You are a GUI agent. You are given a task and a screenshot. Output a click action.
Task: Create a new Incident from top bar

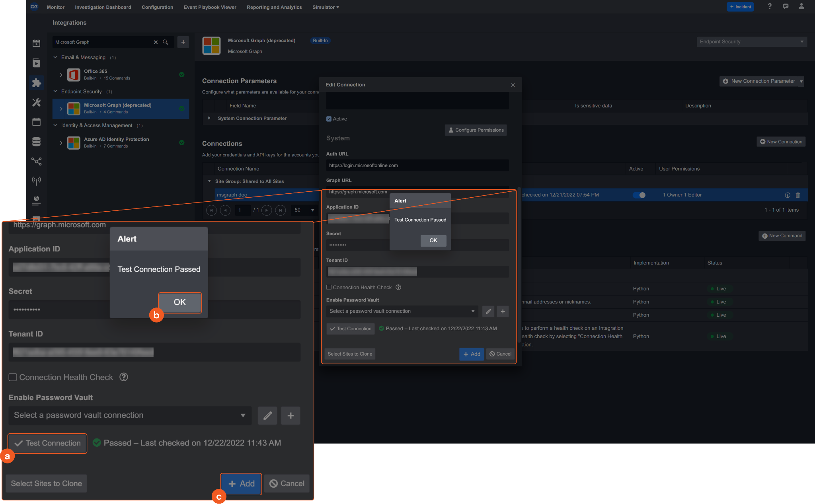click(x=740, y=7)
